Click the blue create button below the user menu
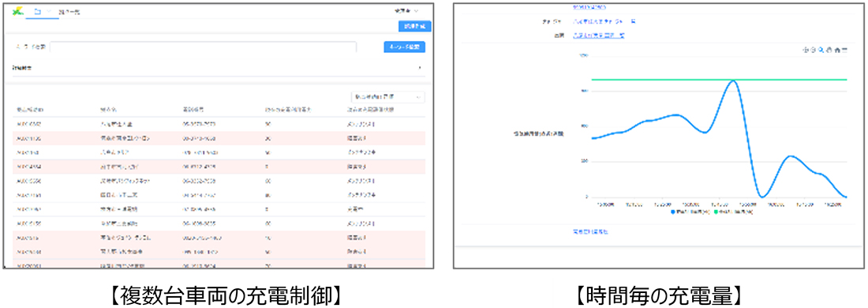Image resolution: width=868 pixels, height=308 pixels. click(414, 26)
